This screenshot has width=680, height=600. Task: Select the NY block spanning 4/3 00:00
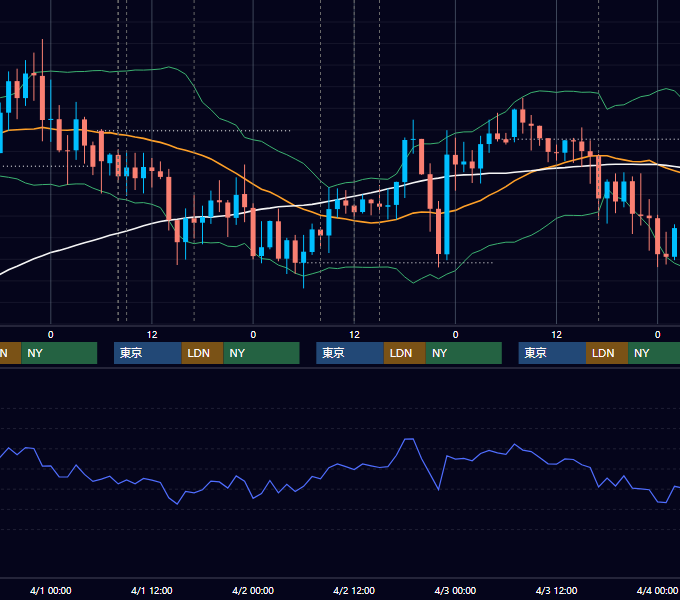pyautogui.click(x=464, y=353)
